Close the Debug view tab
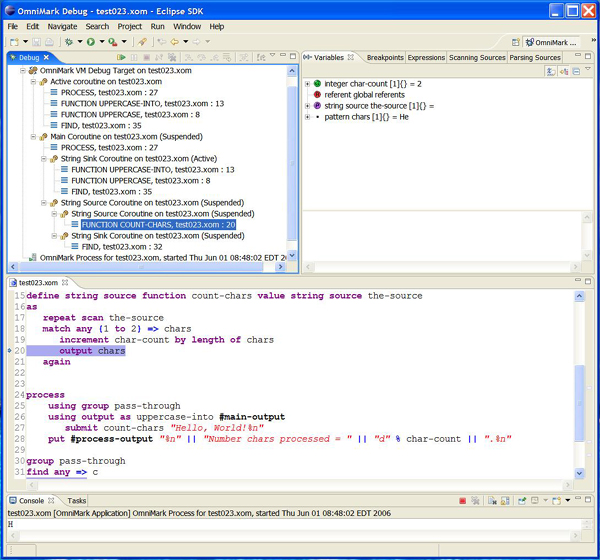600x560 pixels. (x=46, y=57)
